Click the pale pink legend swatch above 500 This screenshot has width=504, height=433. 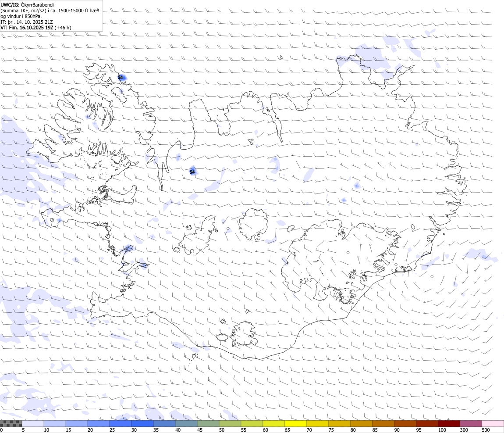[493, 423]
